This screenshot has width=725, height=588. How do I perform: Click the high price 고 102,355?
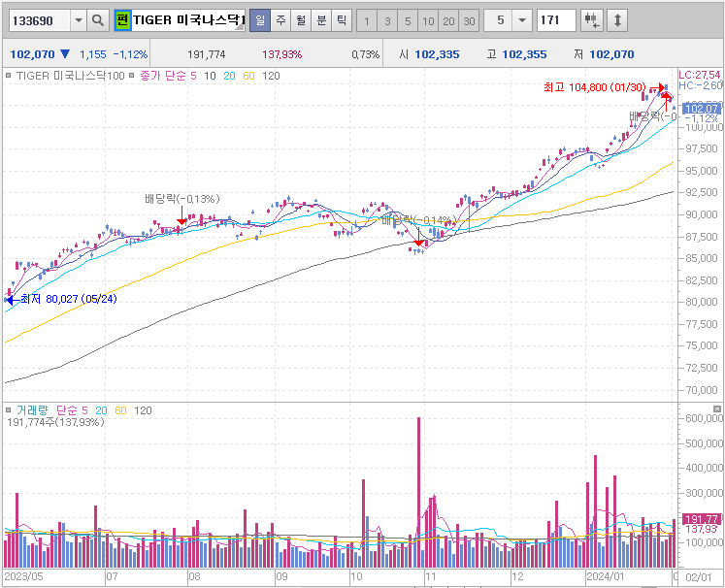click(x=516, y=54)
